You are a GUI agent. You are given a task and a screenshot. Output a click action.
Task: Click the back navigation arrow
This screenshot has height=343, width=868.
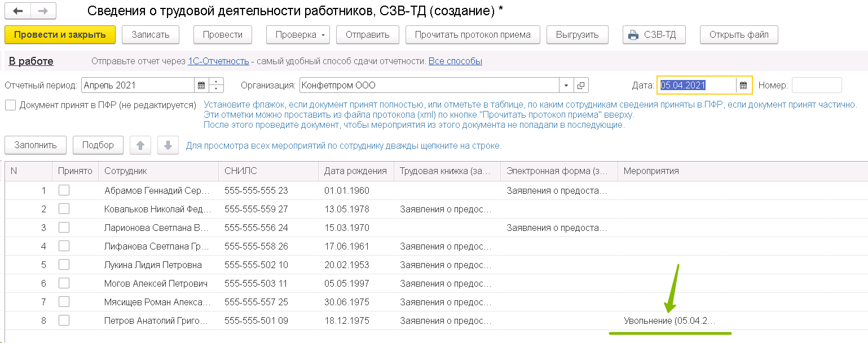17,11
